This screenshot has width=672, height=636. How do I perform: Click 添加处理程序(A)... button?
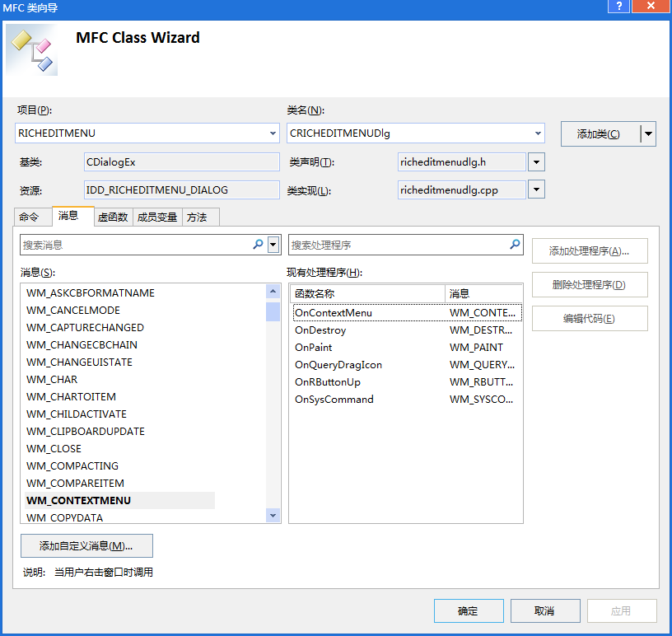tap(590, 251)
